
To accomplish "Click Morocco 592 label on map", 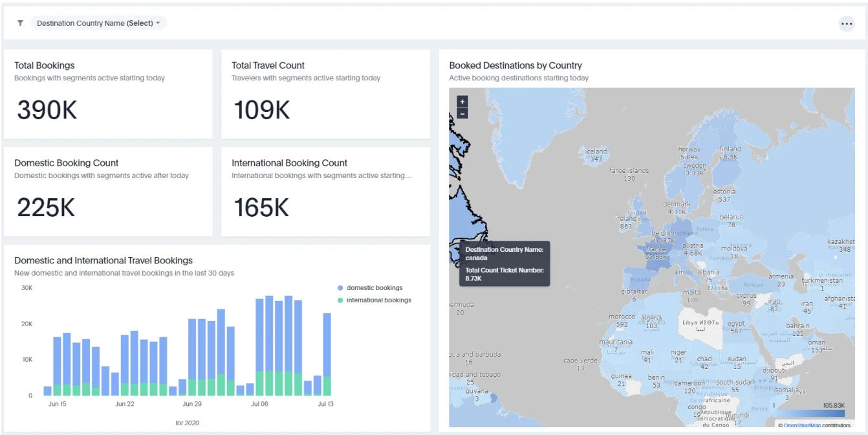I will pos(622,320).
